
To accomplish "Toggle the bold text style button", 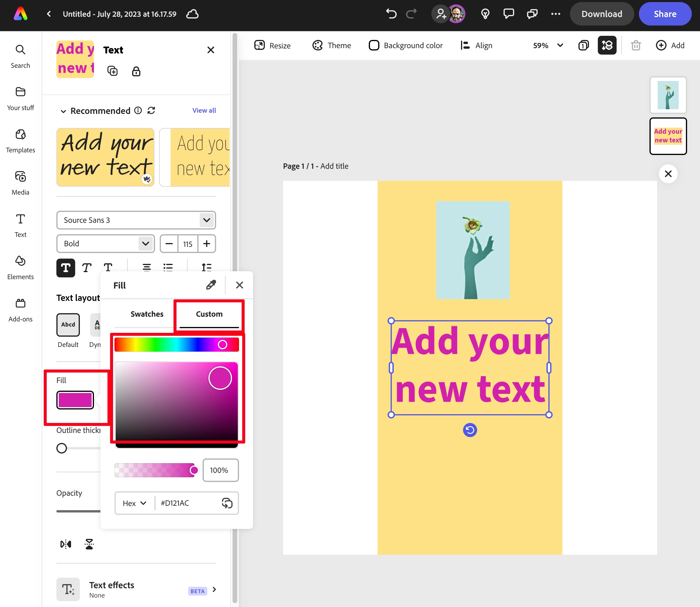I will 65,268.
